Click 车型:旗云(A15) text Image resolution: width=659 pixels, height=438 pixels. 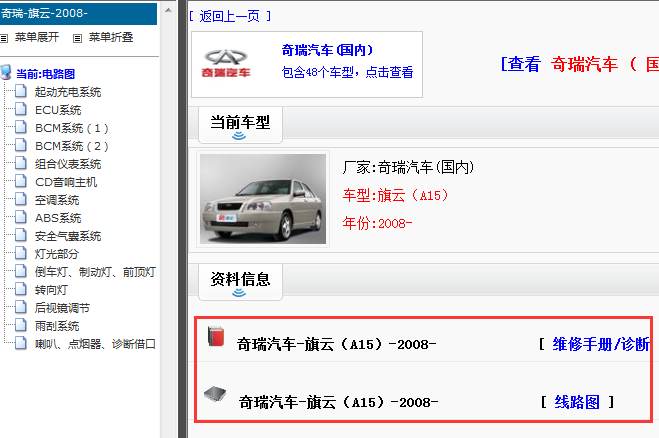(395, 195)
